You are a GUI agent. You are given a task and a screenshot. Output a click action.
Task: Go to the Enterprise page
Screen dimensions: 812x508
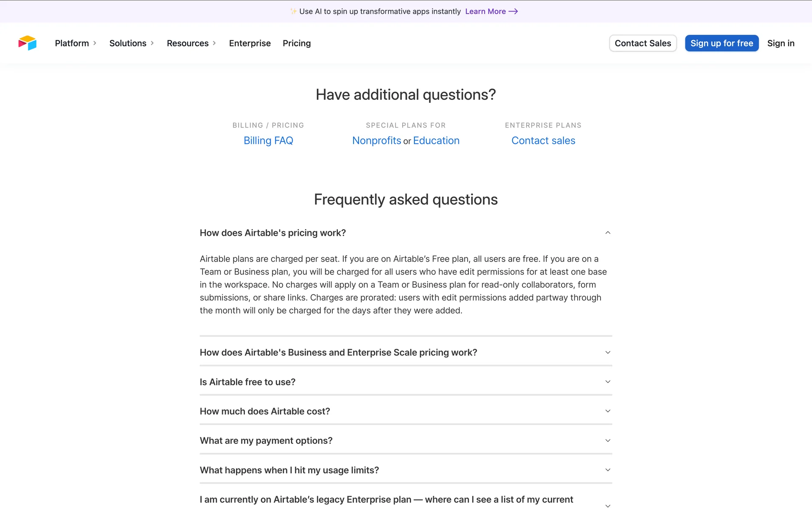pyautogui.click(x=250, y=43)
